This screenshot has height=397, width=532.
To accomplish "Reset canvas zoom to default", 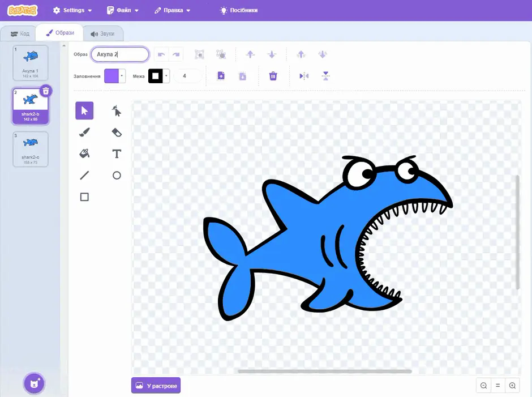I will click(497, 386).
